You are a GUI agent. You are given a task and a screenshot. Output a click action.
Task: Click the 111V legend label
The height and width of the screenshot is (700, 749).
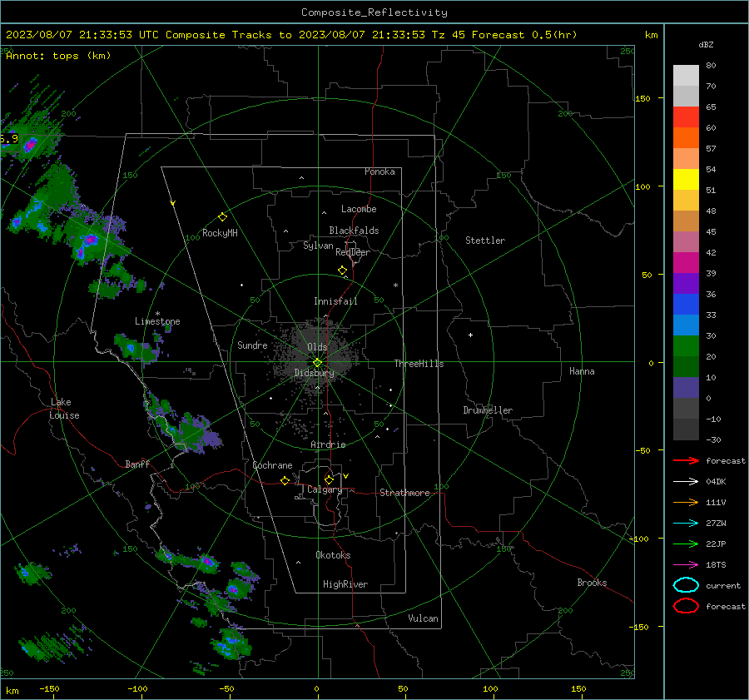[x=716, y=502]
